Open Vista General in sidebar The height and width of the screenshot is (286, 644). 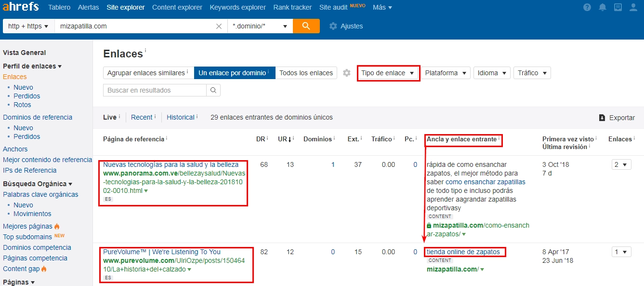coord(25,53)
